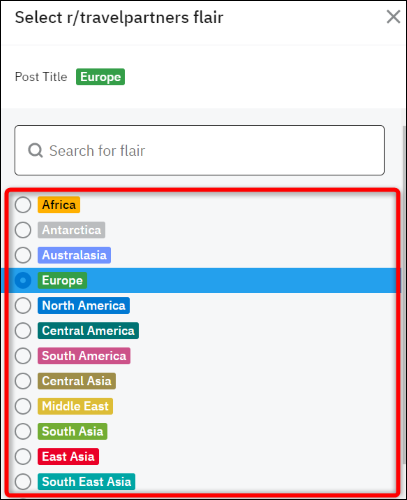The height and width of the screenshot is (500, 407).
Task: Pick the North America radio button
Action: pyautogui.click(x=23, y=305)
